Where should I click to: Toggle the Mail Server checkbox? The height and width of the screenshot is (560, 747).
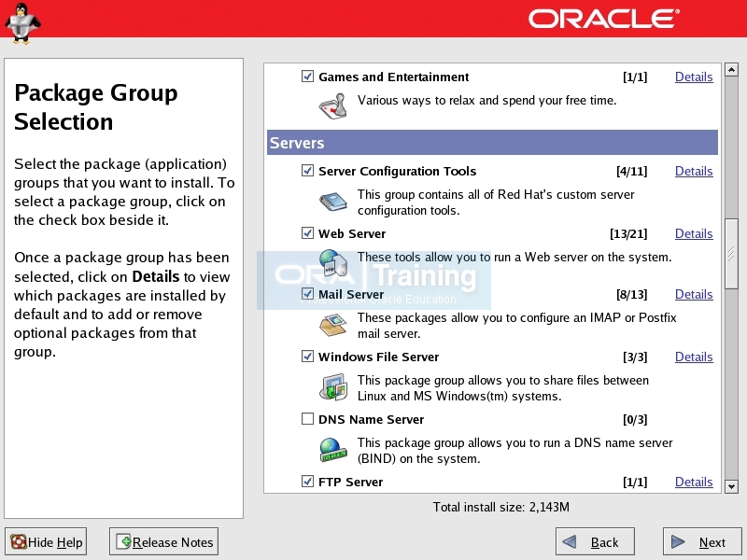pyautogui.click(x=307, y=294)
